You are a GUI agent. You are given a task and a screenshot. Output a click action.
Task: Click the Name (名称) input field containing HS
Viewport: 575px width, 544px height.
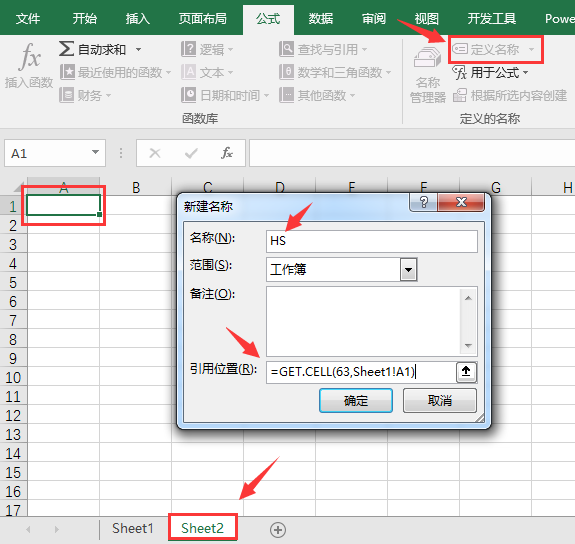pos(372,241)
